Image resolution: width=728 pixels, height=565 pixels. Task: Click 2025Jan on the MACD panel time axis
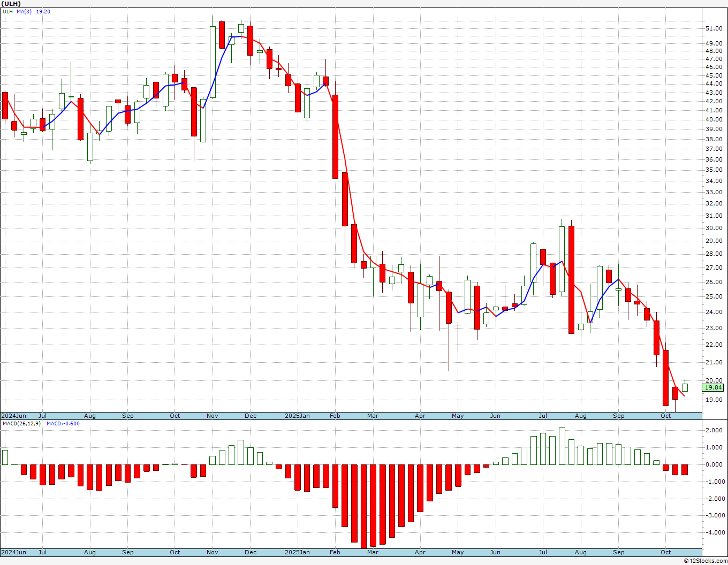click(x=297, y=552)
